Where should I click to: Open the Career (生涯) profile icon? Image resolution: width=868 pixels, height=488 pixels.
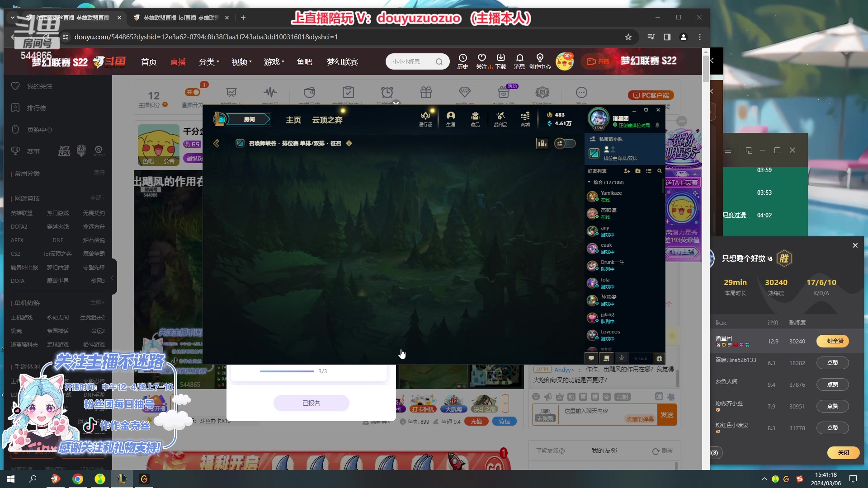click(451, 118)
